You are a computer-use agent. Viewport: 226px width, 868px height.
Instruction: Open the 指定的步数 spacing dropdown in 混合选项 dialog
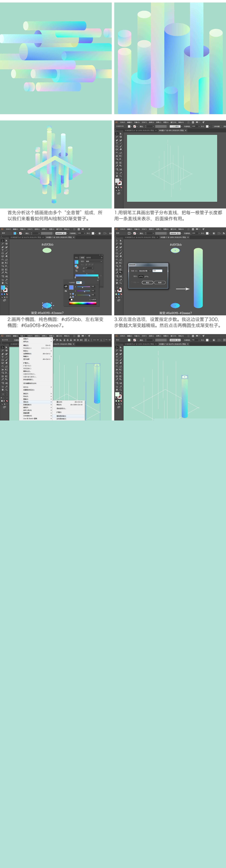click(x=145, y=271)
